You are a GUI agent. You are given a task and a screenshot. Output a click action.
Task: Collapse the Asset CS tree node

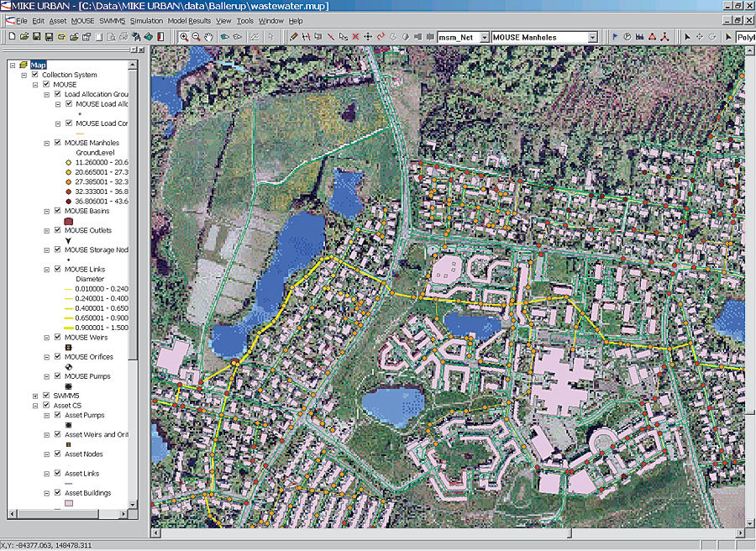point(35,406)
